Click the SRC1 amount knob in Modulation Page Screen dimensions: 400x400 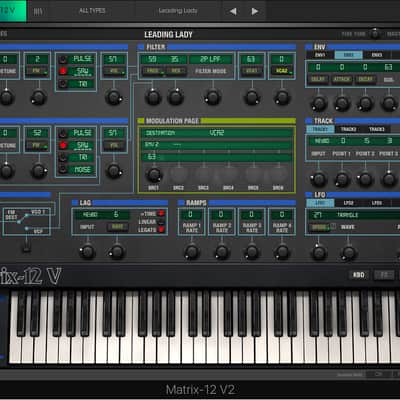(154, 175)
